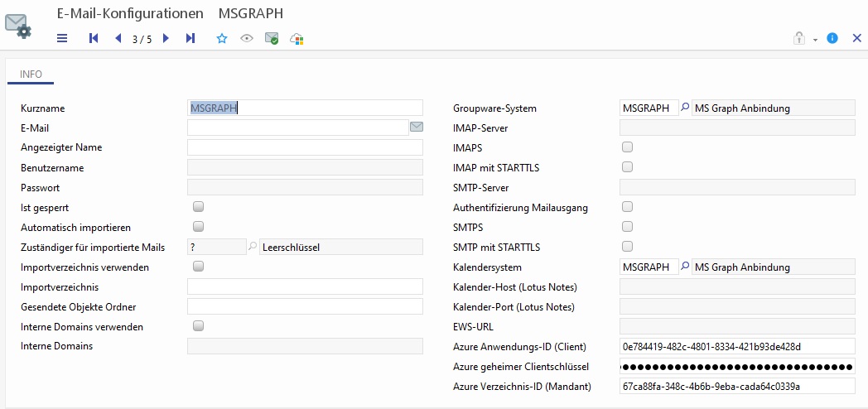Mark configuration as favorite with star
Screen dimensions: 868x409
point(222,38)
